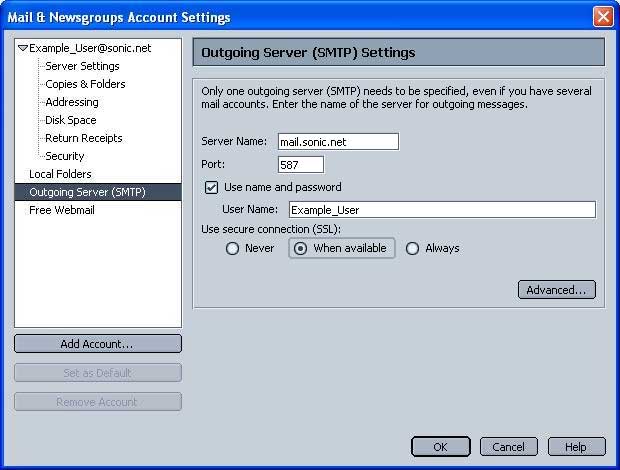This screenshot has width=620, height=470.
Task: Open Help for account settings
Action: (577, 447)
